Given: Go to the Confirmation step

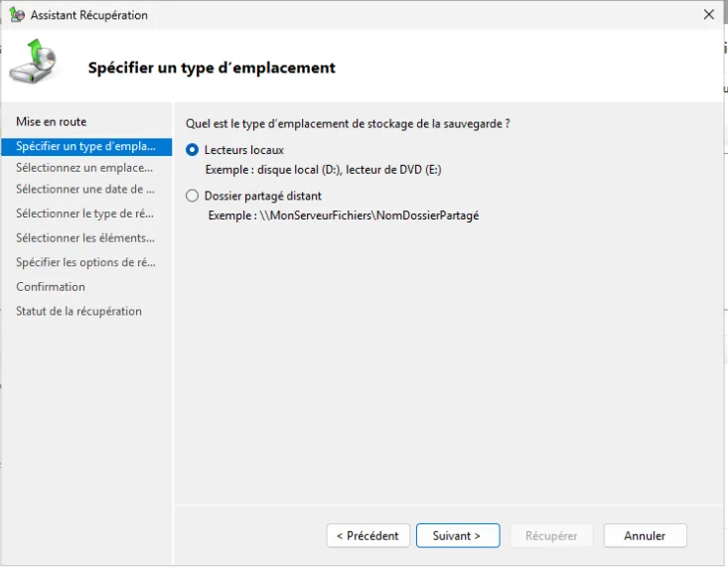Looking at the screenshot, I should [51, 287].
